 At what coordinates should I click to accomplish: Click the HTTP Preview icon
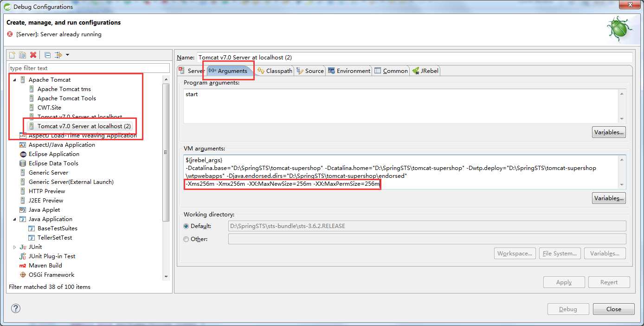coord(23,191)
